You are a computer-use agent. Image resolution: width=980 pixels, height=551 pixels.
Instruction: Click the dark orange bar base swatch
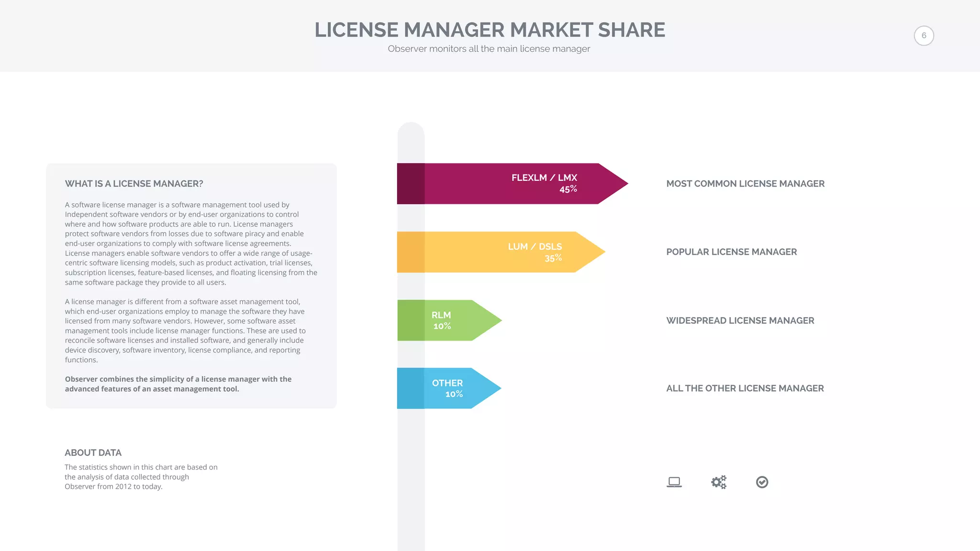411,252
